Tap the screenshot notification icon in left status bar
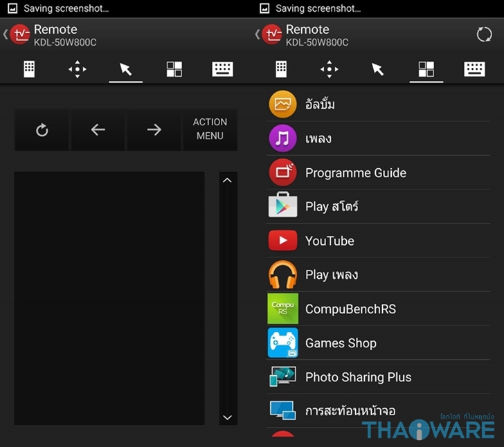Image resolution: width=504 pixels, height=447 pixels. (x=12, y=8)
